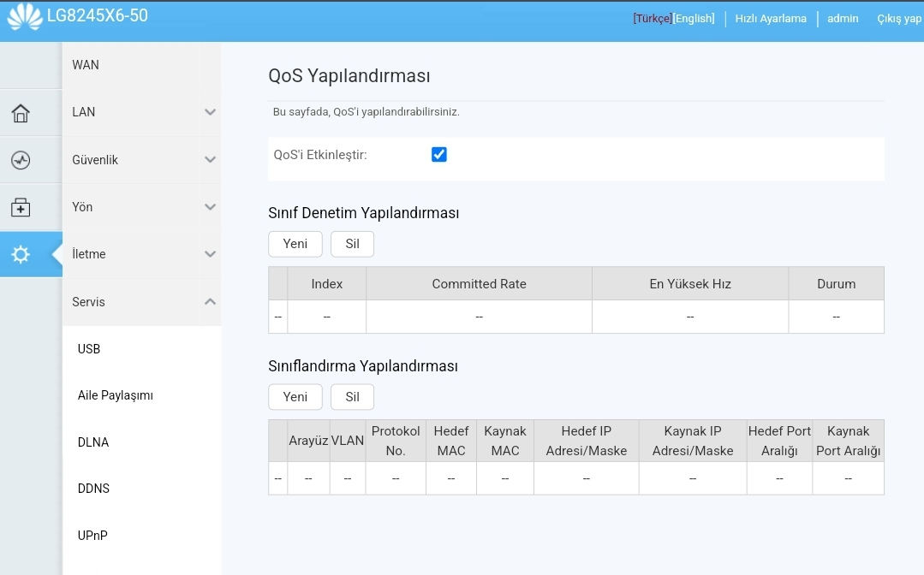The width and height of the screenshot is (924, 575).
Task: Click the Arayüz column header
Action: tap(308, 440)
